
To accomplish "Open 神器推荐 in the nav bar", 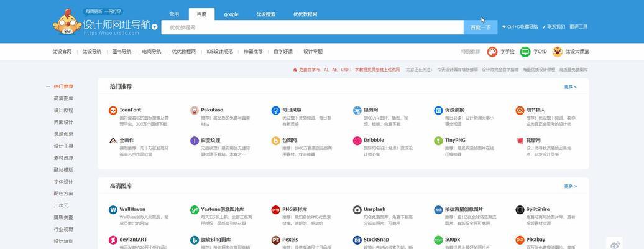I will pyautogui.click(x=254, y=52).
